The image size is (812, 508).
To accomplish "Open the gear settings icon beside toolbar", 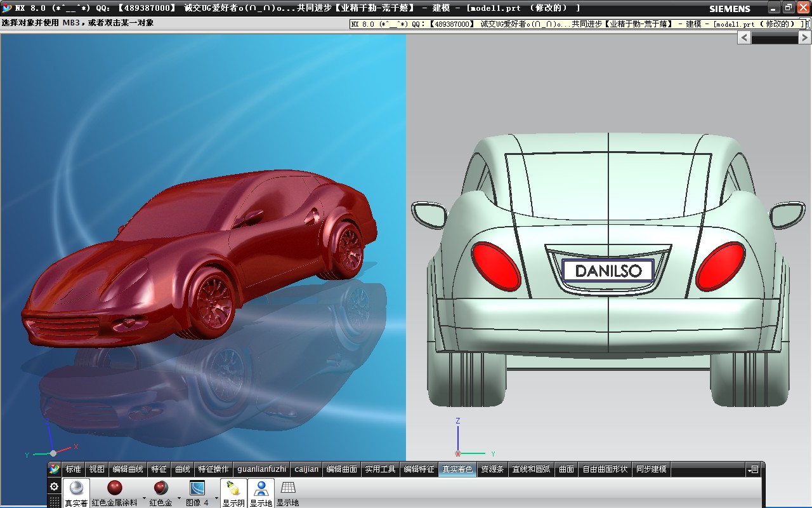I will (55, 486).
